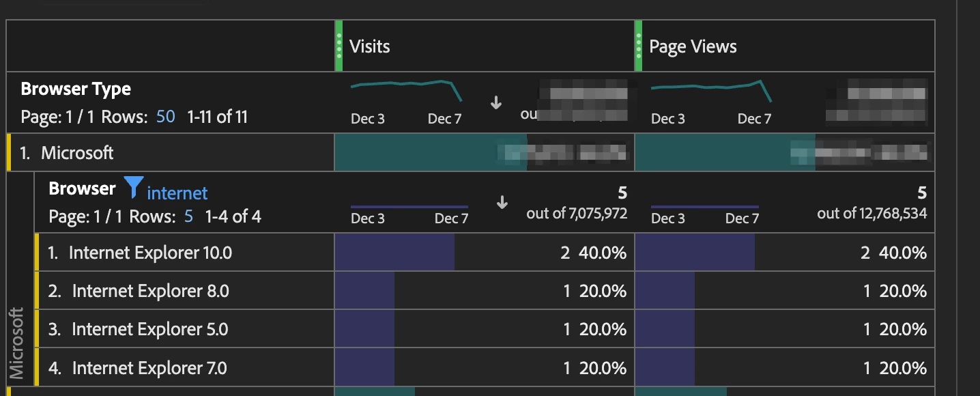This screenshot has width=980, height=396.
Task: Click the Page Views total out of 12,768,534
Action: pyautogui.click(x=872, y=214)
